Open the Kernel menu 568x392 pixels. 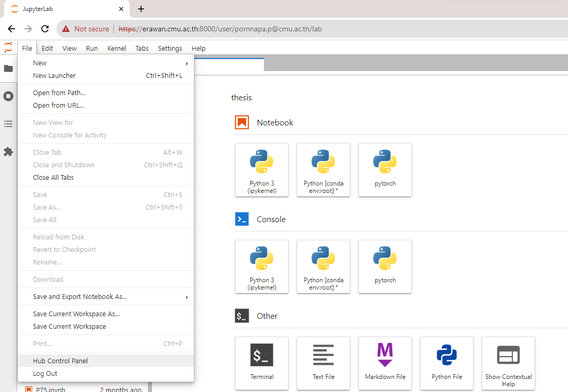(117, 48)
